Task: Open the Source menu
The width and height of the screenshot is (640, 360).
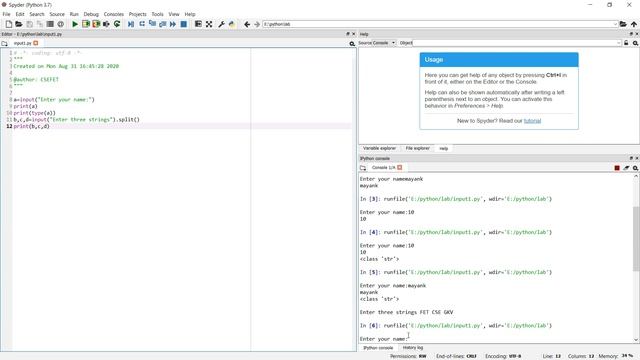Action: point(57,14)
